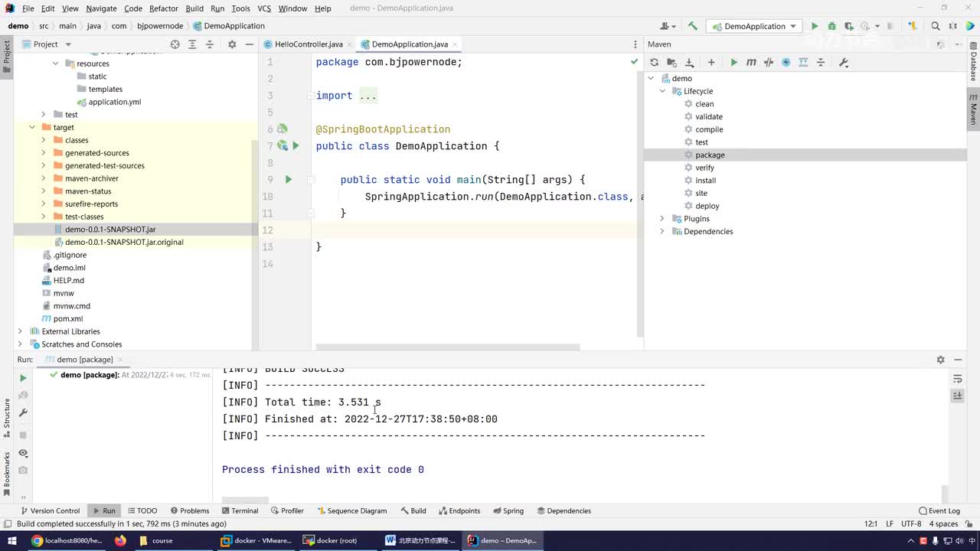Click Execute Maven Goal 'm' icon
The height and width of the screenshot is (551, 980).
[x=751, y=62]
